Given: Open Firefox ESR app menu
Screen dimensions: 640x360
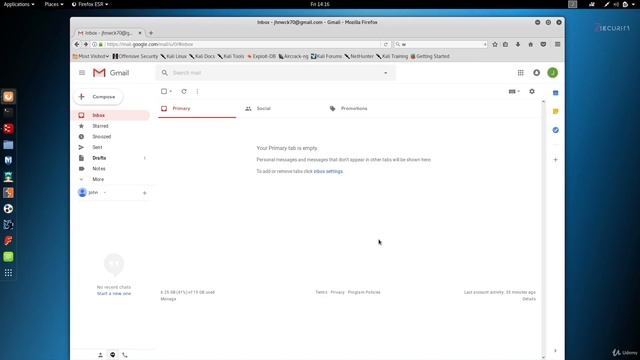Looking at the screenshot, I should pos(90,4).
